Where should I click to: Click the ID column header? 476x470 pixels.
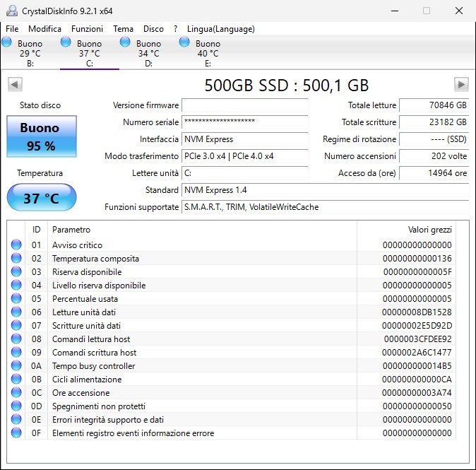tap(36, 230)
